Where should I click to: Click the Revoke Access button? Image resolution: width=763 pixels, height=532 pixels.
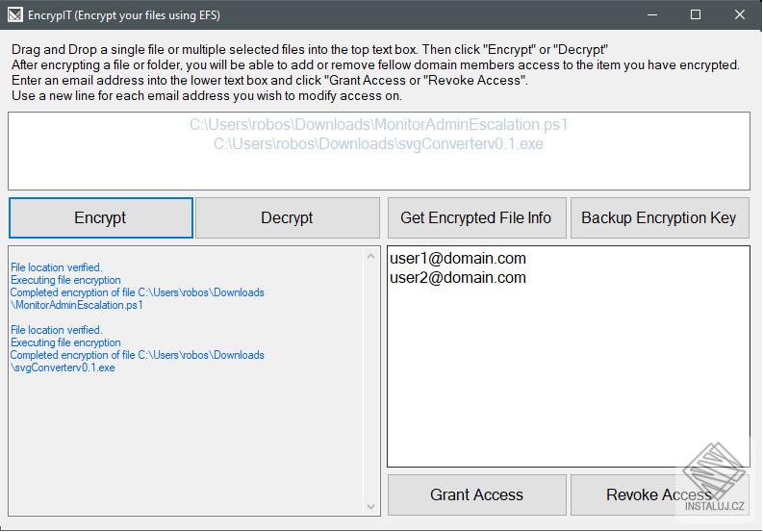(x=659, y=494)
